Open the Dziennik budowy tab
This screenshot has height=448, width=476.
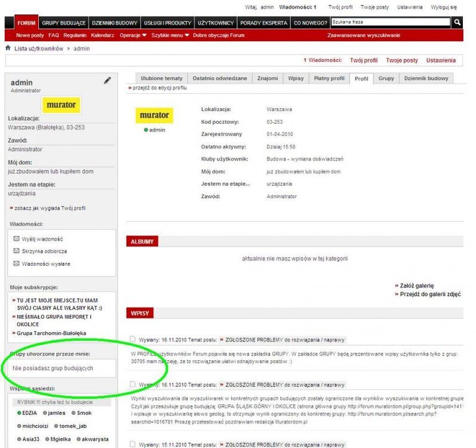(x=426, y=78)
